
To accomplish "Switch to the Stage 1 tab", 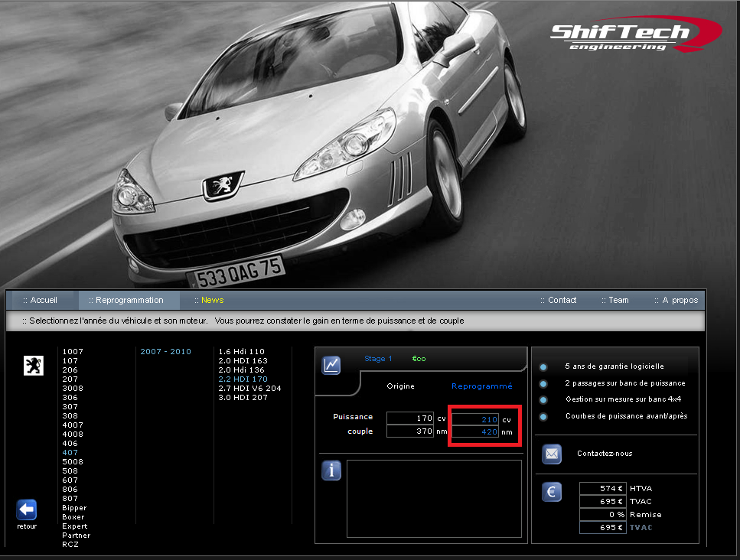I will pos(378,359).
